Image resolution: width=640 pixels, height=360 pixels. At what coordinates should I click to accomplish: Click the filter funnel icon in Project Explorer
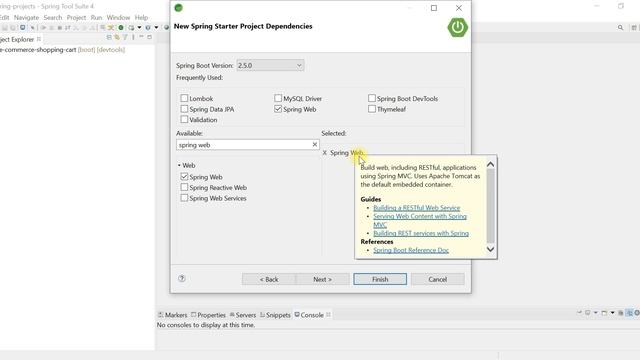click(x=125, y=37)
